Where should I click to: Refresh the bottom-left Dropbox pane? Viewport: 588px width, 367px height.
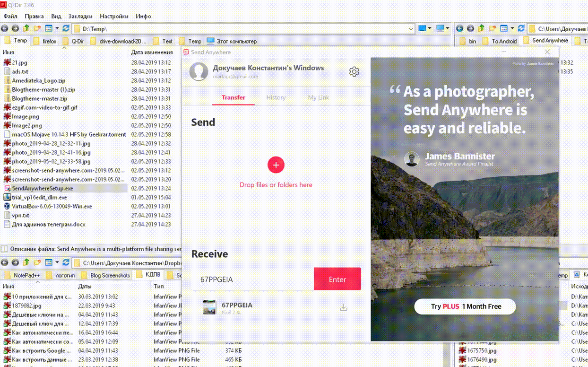(66, 262)
